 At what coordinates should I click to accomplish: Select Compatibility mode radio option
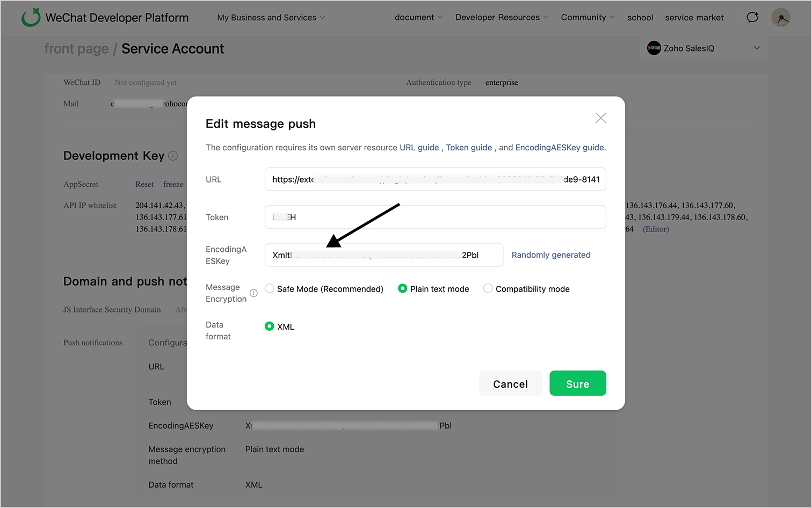(488, 289)
